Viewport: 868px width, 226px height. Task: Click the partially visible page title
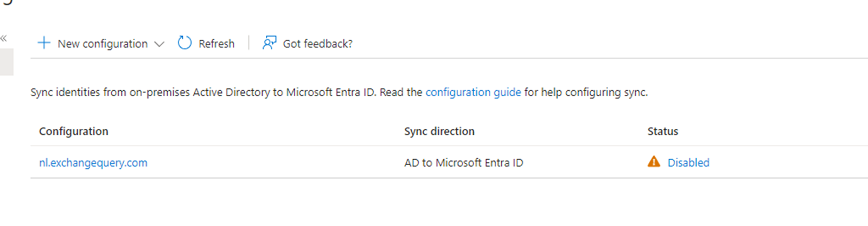click(8, 2)
